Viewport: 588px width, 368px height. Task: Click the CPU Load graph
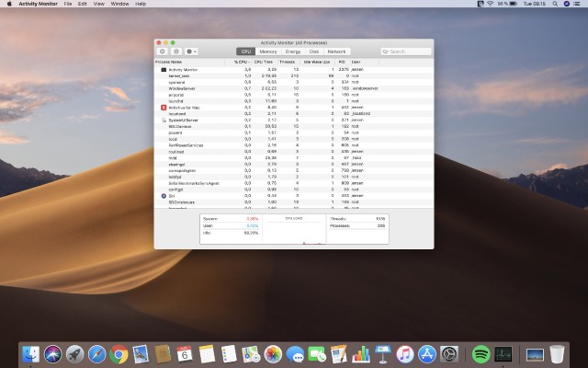pyautogui.click(x=294, y=229)
